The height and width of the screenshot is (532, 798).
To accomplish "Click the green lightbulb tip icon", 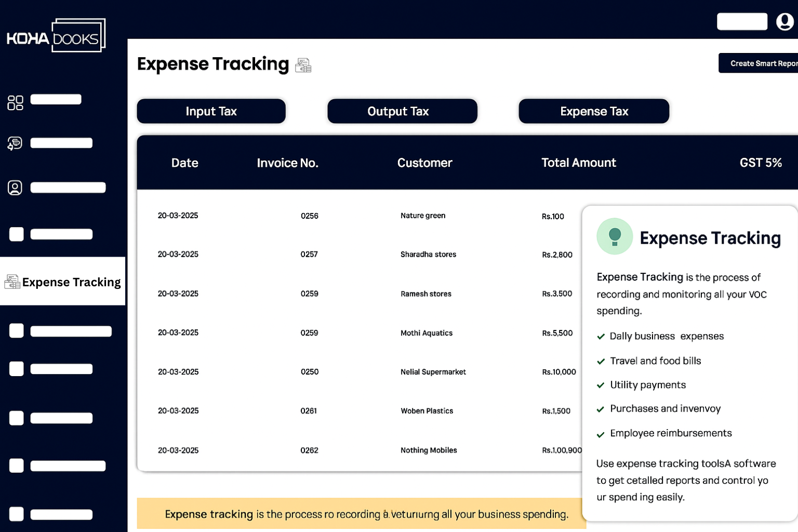I will 615,236.
